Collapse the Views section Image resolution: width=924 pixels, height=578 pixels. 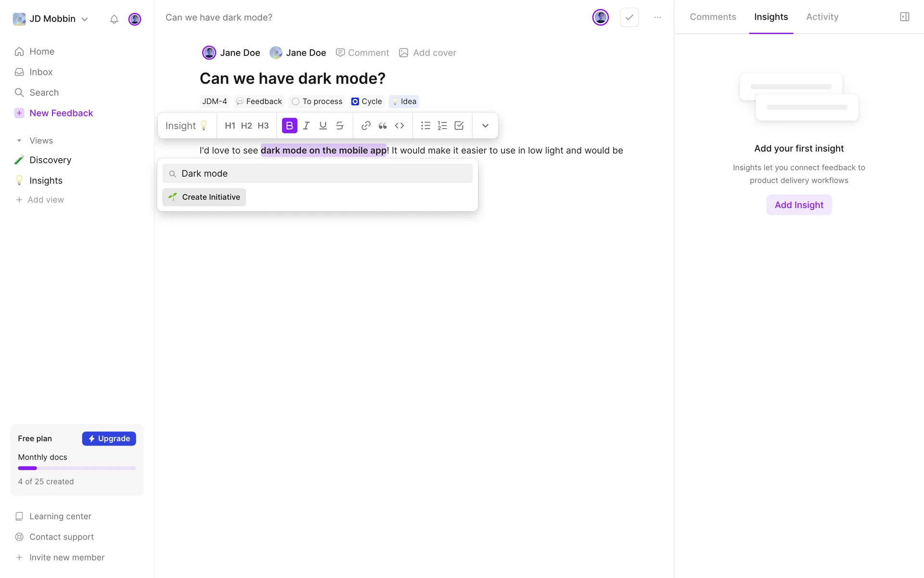coord(19,141)
